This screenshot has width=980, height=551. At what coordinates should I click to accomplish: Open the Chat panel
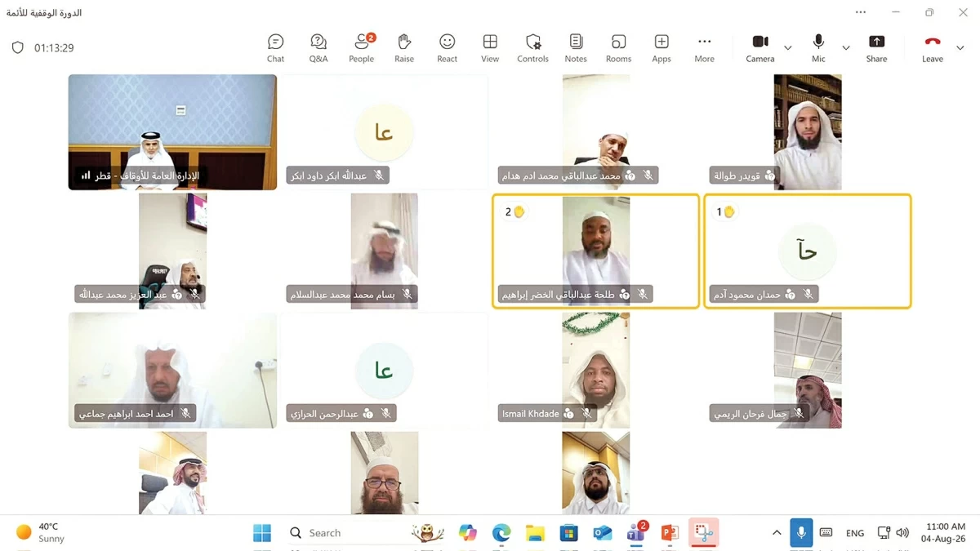coord(275,47)
